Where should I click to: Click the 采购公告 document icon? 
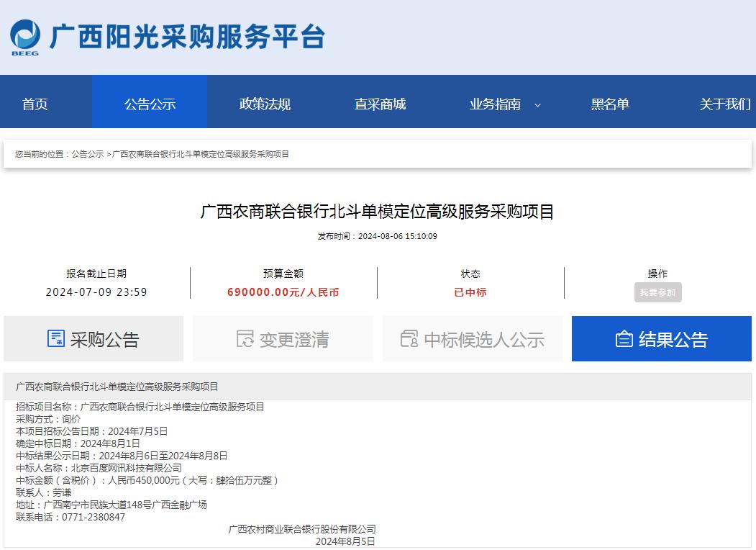[56, 338]
